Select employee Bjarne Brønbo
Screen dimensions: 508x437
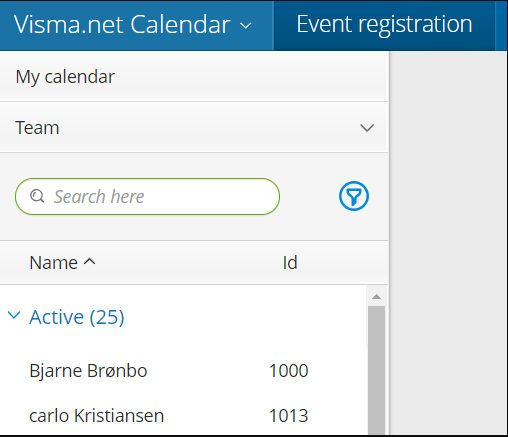click(88, 371)
